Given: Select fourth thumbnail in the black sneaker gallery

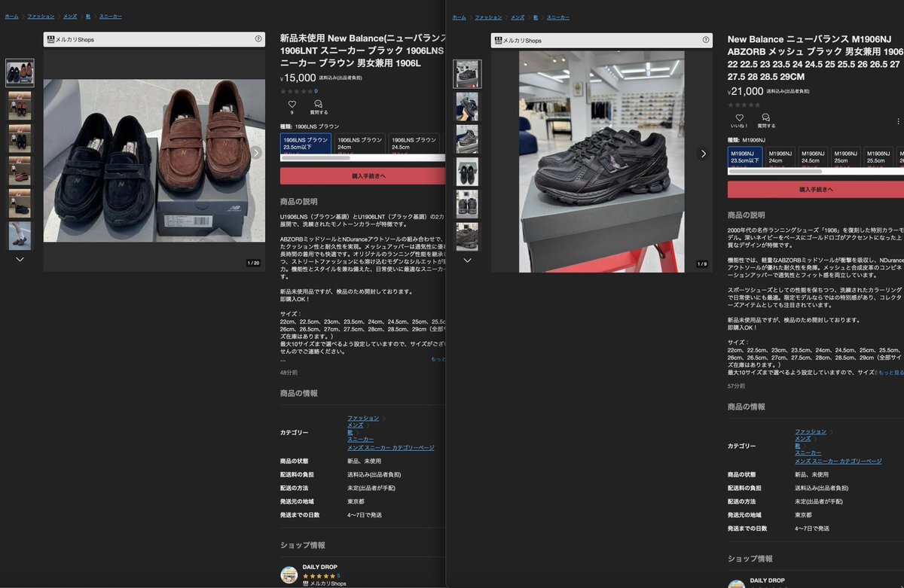Looking at the screenshot, I should coord(467,172).
